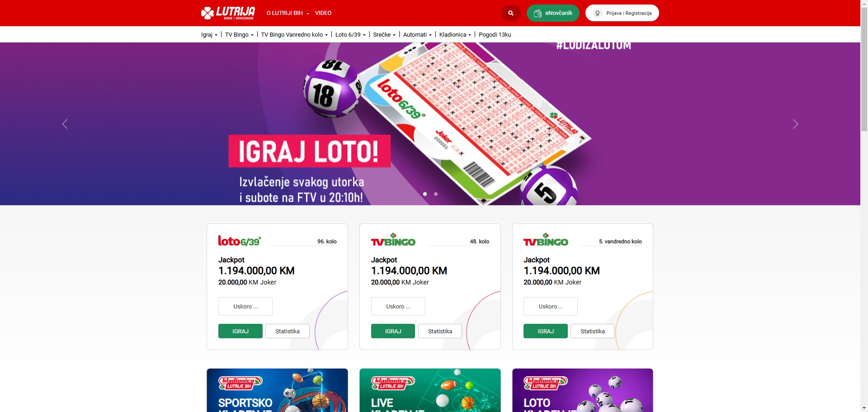Open Statistika for TV Bingo 48. kolo
Image resolution: width=868 pixels, height=412 pixels.
click(440, 331)
